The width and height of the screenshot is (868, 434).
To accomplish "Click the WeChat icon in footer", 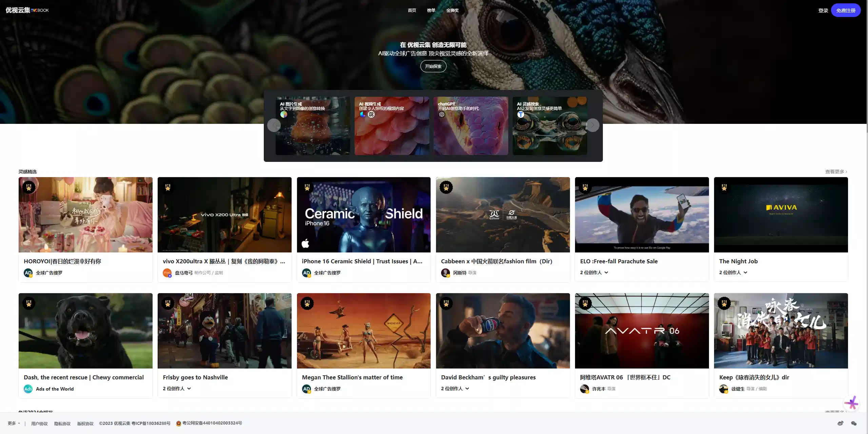I will (854, 423).
